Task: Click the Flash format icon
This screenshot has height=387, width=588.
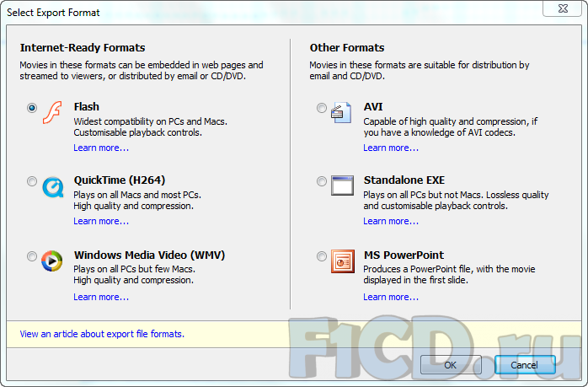Action: [x=52, y=112]
